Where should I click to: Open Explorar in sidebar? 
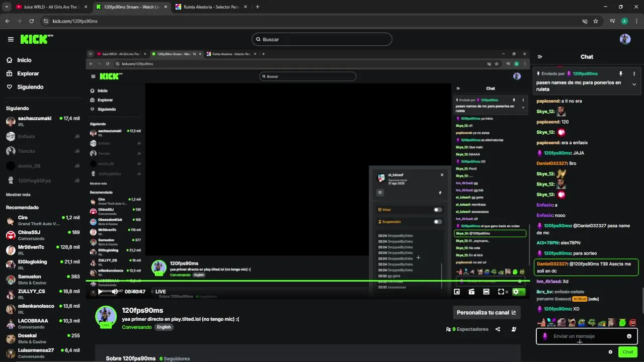(x=28, y=73)
